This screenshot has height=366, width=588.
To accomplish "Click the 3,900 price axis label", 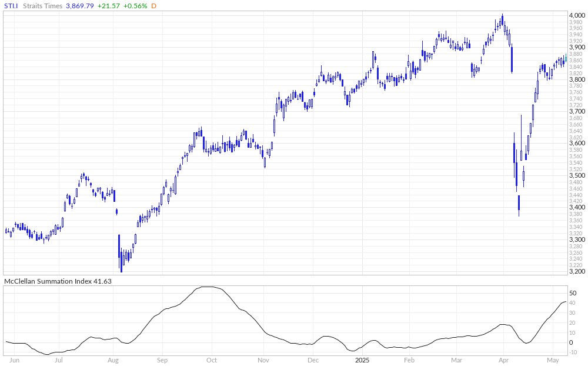I will (x=577, y=47).
